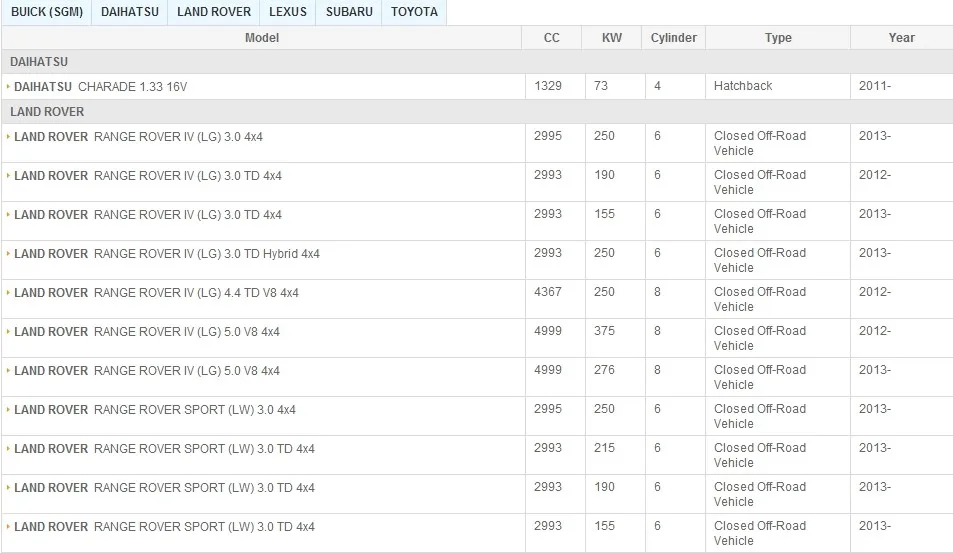953x553 pixels.
Task: Click year 2012- in 4.4 TD V8 row
Action: tap(875, 292)
